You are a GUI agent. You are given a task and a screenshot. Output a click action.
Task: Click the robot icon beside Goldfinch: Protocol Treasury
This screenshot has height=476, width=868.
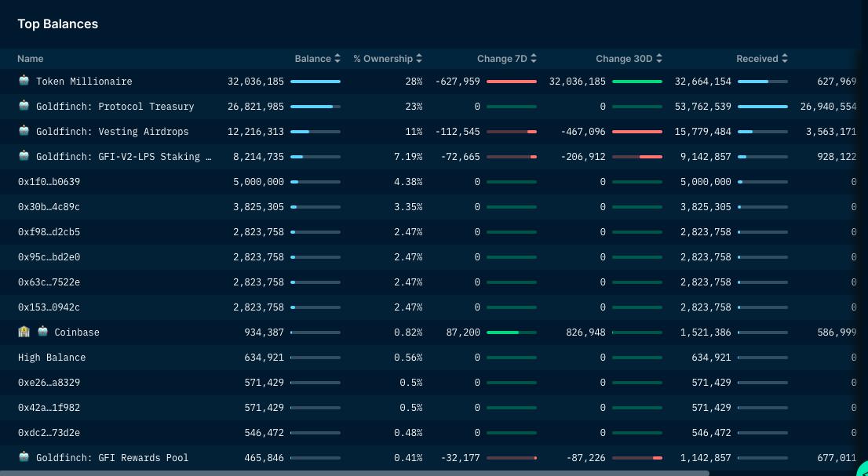24,106
